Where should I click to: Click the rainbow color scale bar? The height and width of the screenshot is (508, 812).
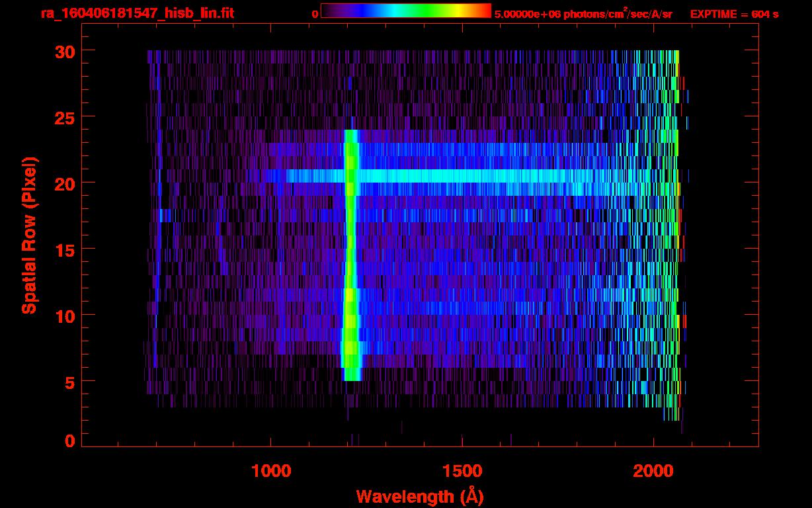(x=405, y=11)
